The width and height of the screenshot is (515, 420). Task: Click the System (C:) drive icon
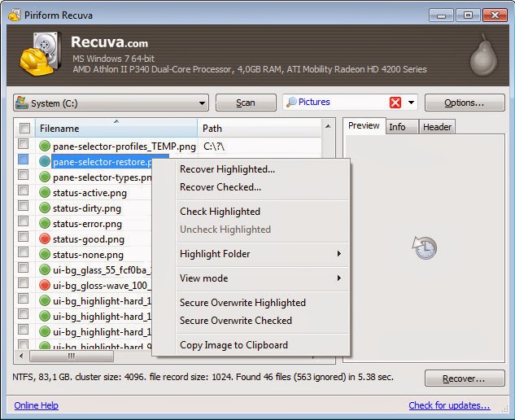pos(22,103)
